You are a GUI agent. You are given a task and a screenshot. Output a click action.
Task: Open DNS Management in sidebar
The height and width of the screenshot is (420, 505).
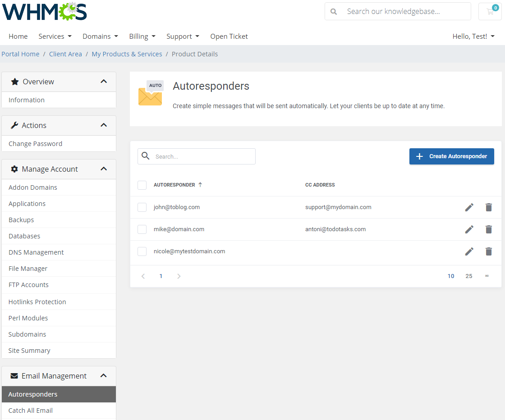pyautogui.click(x=59, y=252)
